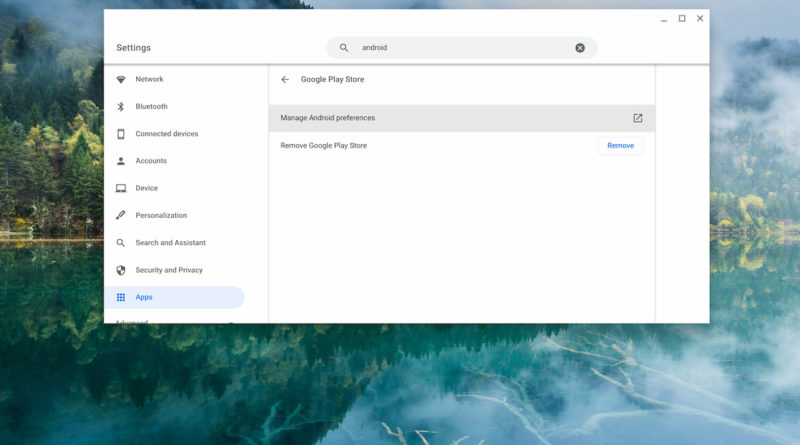Screen dimensions: 800x445
Task: Open the Personalization section
Action: click(161, 215)
